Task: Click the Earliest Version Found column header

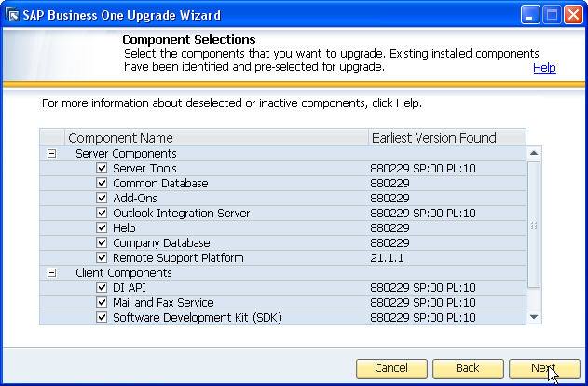Action: [447, 138]
